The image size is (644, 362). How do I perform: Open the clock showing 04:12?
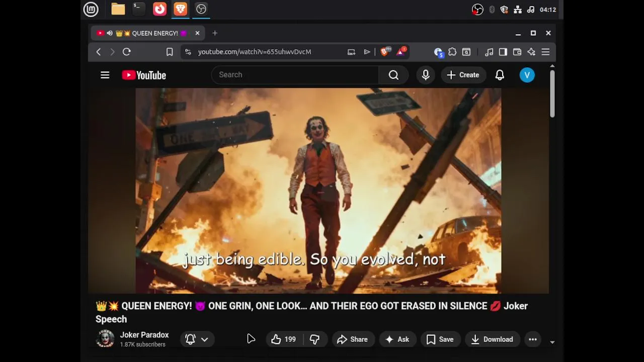(x=548, y=10)
